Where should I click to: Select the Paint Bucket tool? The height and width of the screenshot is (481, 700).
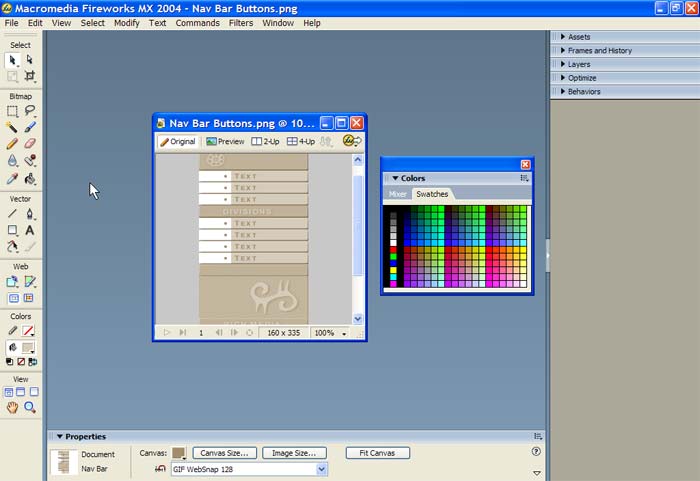click(29, 179)
